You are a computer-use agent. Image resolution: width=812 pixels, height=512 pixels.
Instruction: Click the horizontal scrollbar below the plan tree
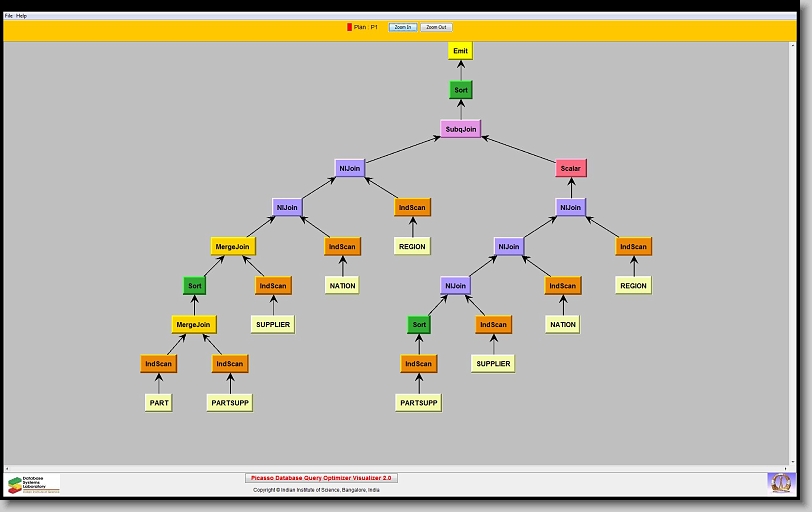coord(400,467)
